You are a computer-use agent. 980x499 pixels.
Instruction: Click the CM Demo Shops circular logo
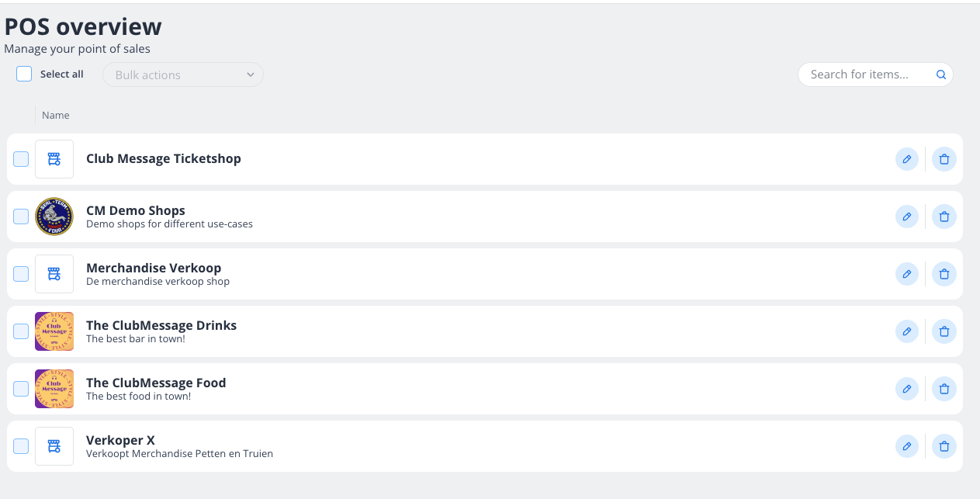coord(54,217)
